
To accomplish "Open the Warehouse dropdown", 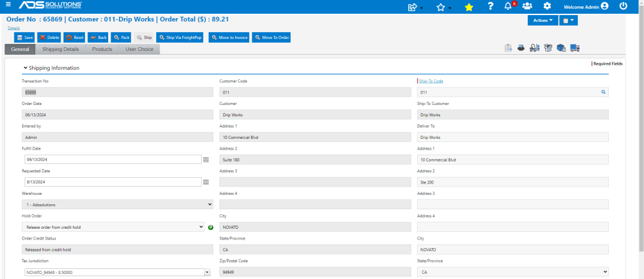I will [x=118, y=204].
